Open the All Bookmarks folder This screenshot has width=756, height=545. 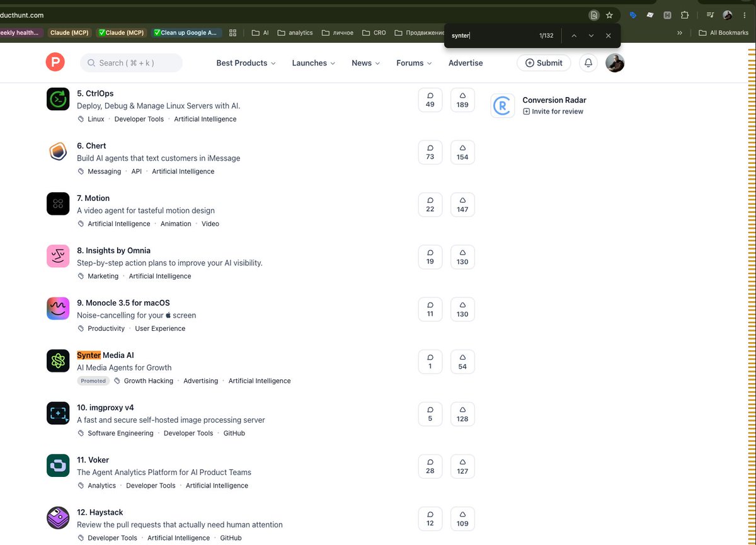tap(724, 33)
